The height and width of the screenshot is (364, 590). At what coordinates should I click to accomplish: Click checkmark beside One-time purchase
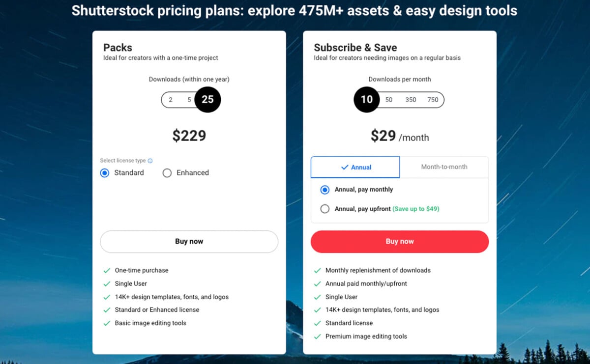pyautogui.click(x=107, y=270)
